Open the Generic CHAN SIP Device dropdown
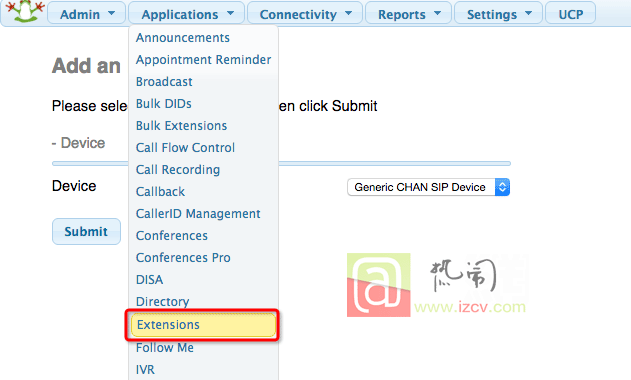 [429, 187]
